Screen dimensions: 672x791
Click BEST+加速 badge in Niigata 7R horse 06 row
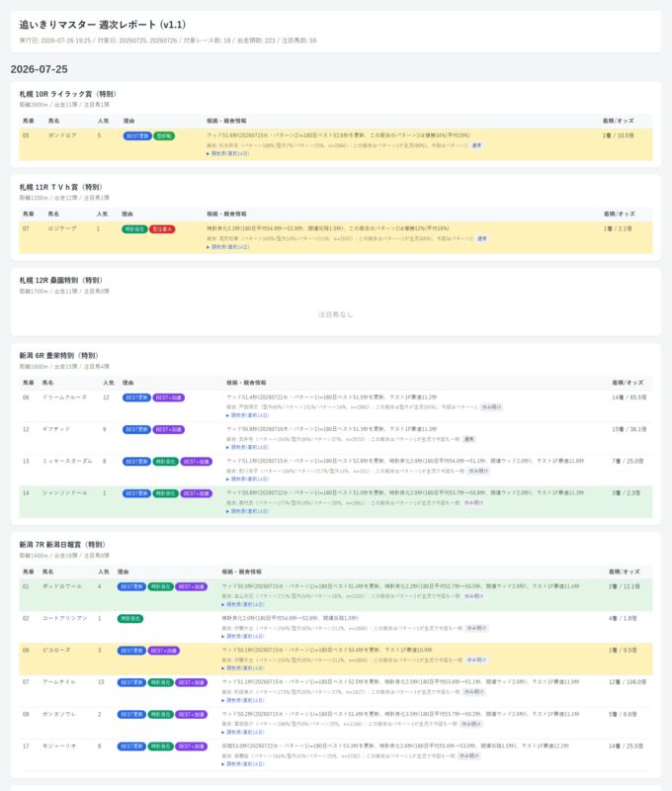click(x=164, y=651)
